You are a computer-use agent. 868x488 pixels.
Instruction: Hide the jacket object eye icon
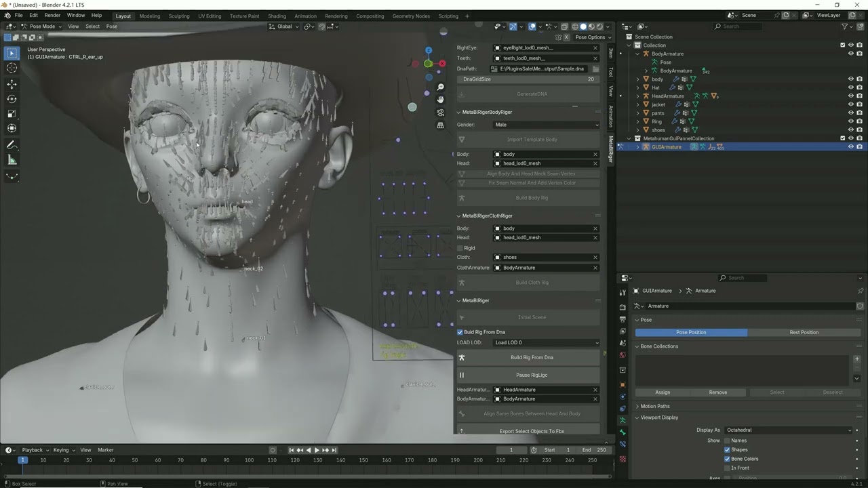pos(851,104)
